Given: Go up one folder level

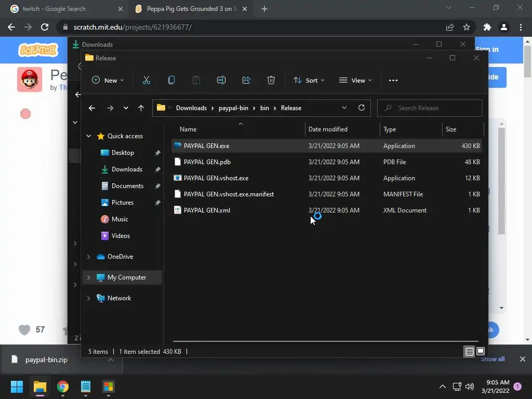Looking at the screenshot, I should pyautogui.click(x=141, y=108).
